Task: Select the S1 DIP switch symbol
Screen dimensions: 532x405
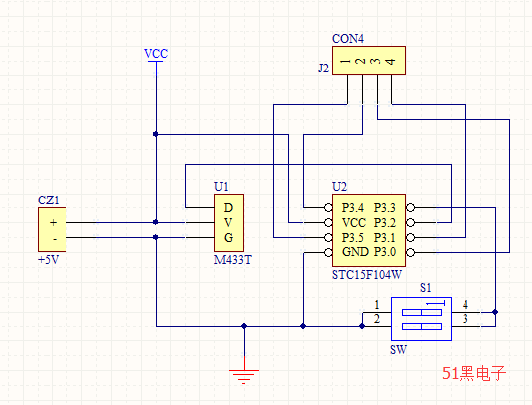Action: (421, 319)
